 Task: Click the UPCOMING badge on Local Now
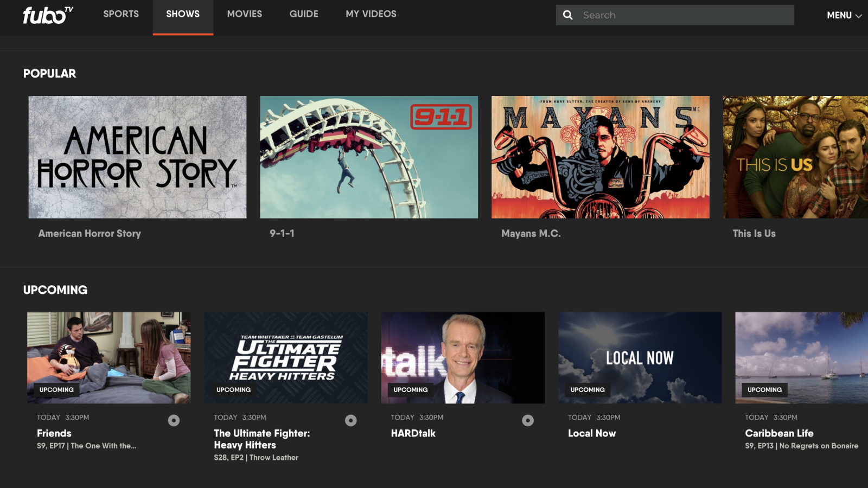(588, 390)
